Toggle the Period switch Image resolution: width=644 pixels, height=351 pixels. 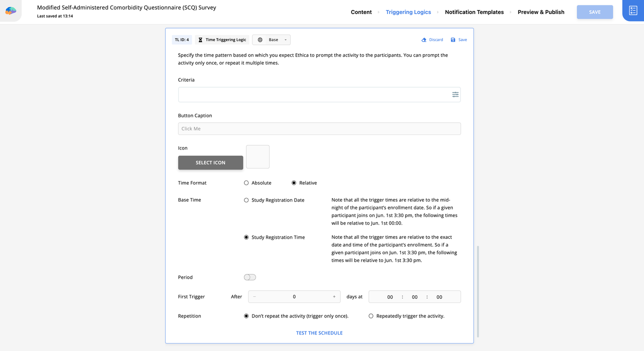coord(249,277)
